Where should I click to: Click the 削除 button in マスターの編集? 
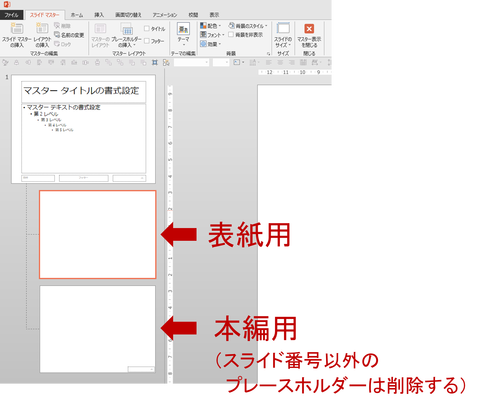point(62,26)
